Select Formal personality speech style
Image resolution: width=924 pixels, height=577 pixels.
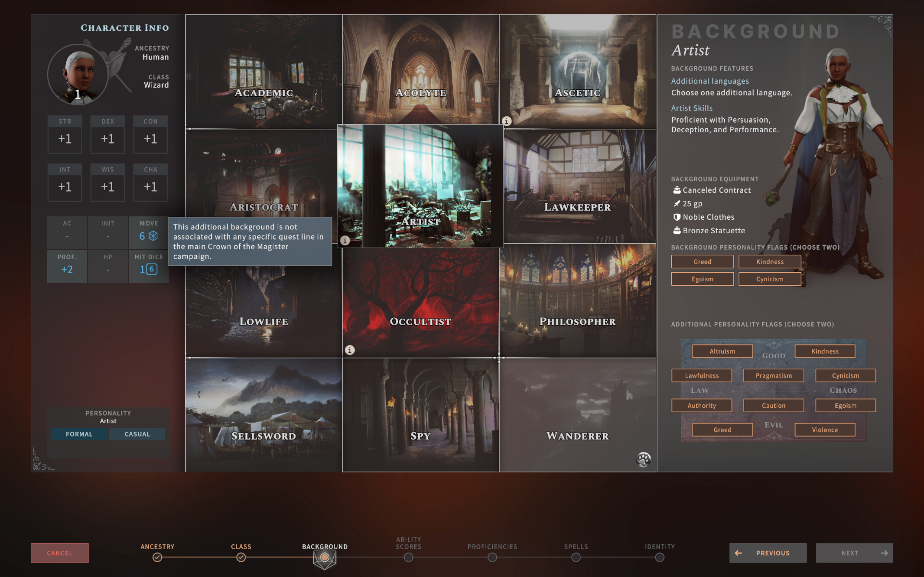[79, 434]
